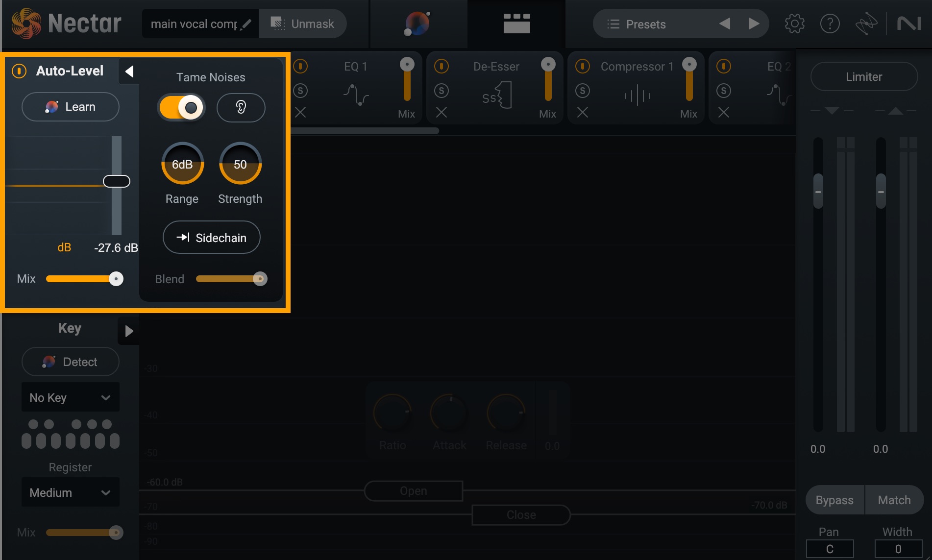Solo the Compressor 1 module
The height and width of the screenshot is (560, 932).
tap(582, 91)
